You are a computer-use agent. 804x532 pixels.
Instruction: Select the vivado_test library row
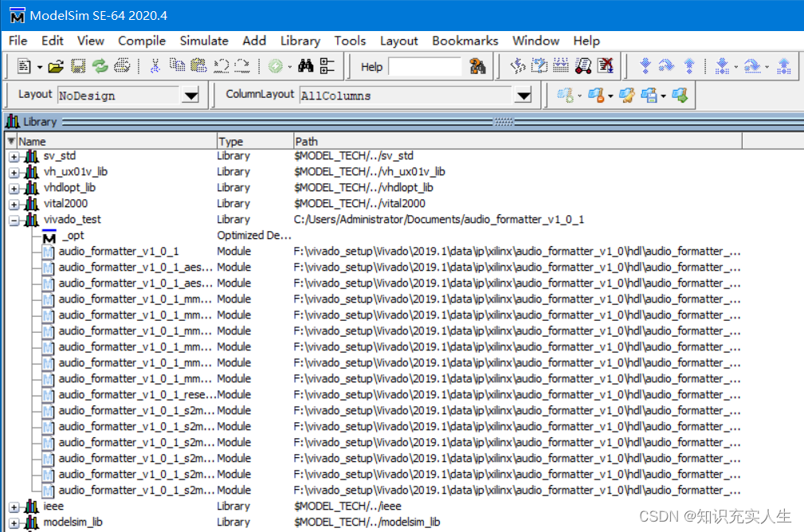pyautogui.click(x=375, y=219)
